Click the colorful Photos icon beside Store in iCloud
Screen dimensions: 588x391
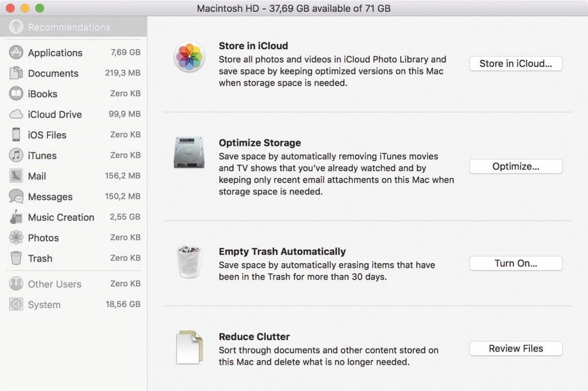click(x=189, y=56)
